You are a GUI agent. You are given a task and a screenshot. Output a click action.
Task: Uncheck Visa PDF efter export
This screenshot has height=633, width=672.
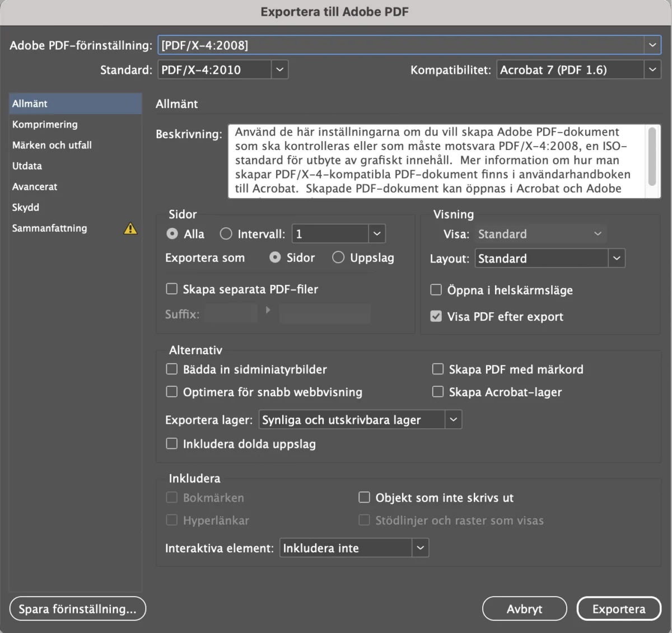coord(436,316)
